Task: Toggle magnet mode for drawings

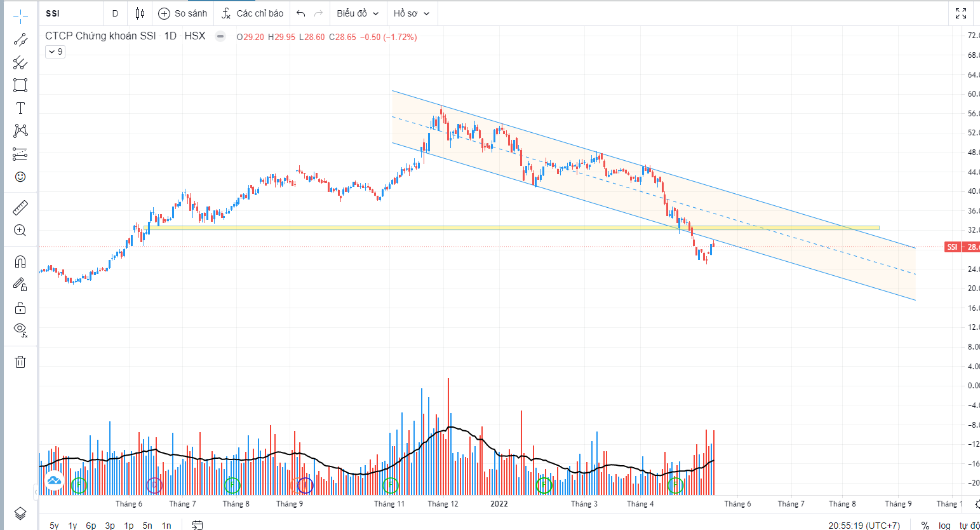Action: coord(20,262)
